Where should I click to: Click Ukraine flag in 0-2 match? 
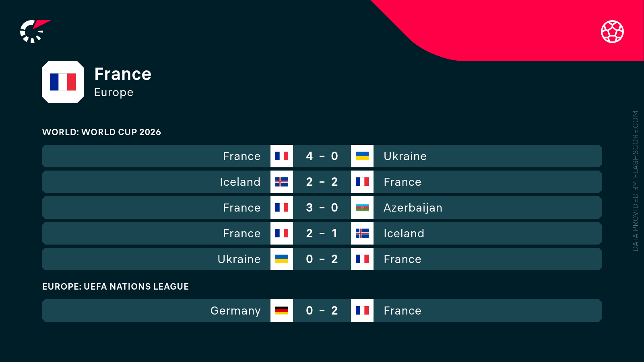click(x=282, y=259)
